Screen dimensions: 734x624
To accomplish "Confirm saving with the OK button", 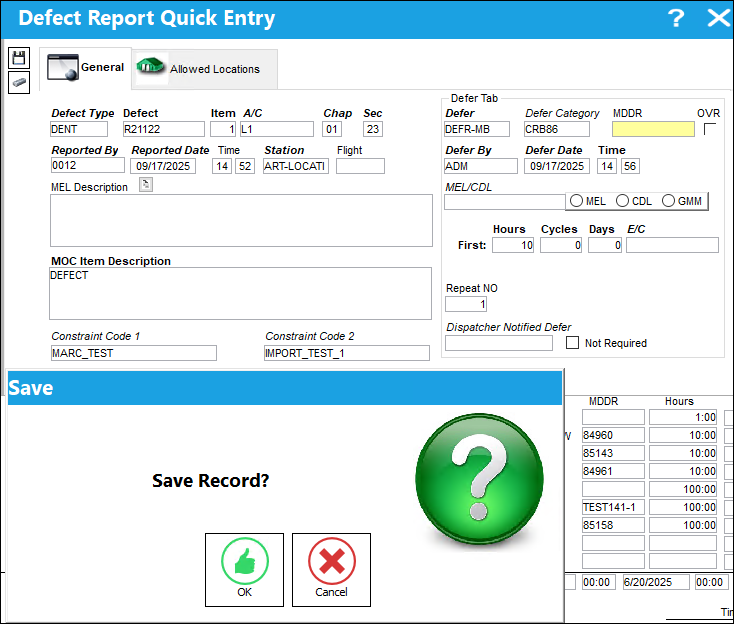I will (244, 570).
